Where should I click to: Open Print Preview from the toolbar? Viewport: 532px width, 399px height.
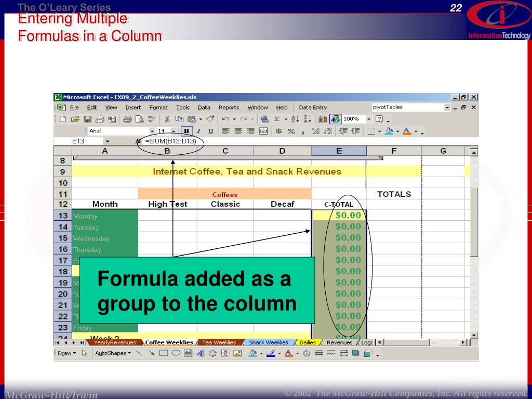tap(139, 119)
